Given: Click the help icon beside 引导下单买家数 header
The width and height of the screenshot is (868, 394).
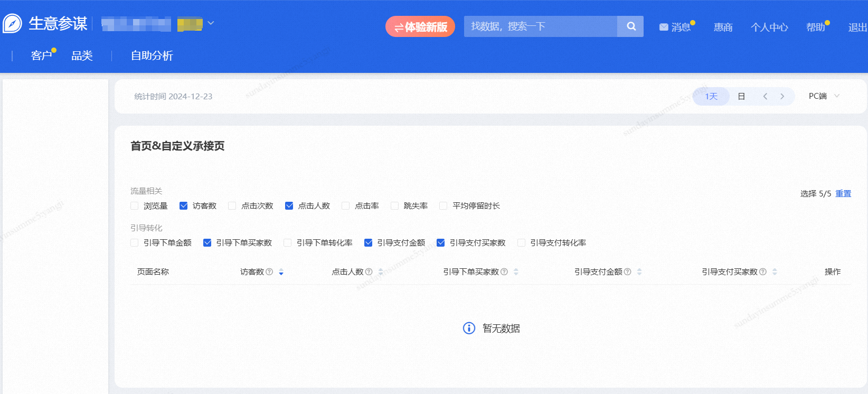Looking at the screenshot, I should pyautogui.click(x=504, y=271).
